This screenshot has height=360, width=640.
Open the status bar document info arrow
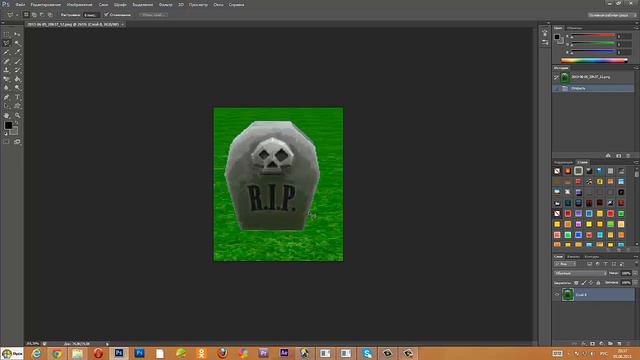(x=107, y=344)
